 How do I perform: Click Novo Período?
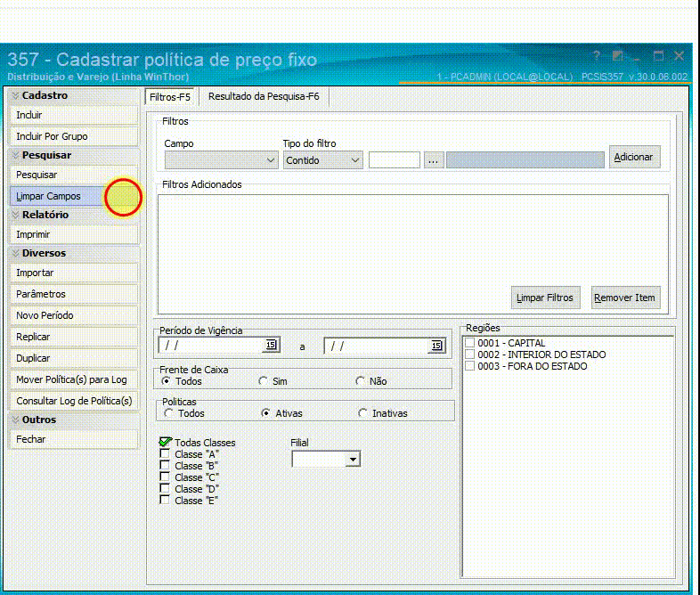pyautogui.click(x=74, y=315)
